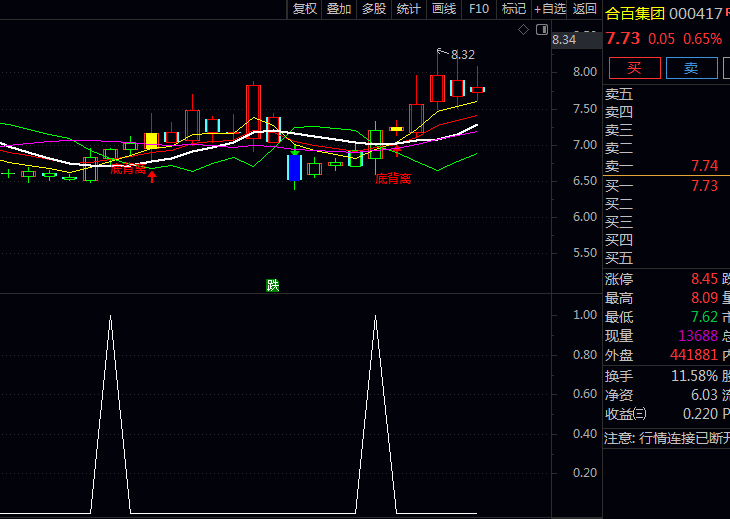
Task: Add stock via +自选 button
Action: point(549,9)
